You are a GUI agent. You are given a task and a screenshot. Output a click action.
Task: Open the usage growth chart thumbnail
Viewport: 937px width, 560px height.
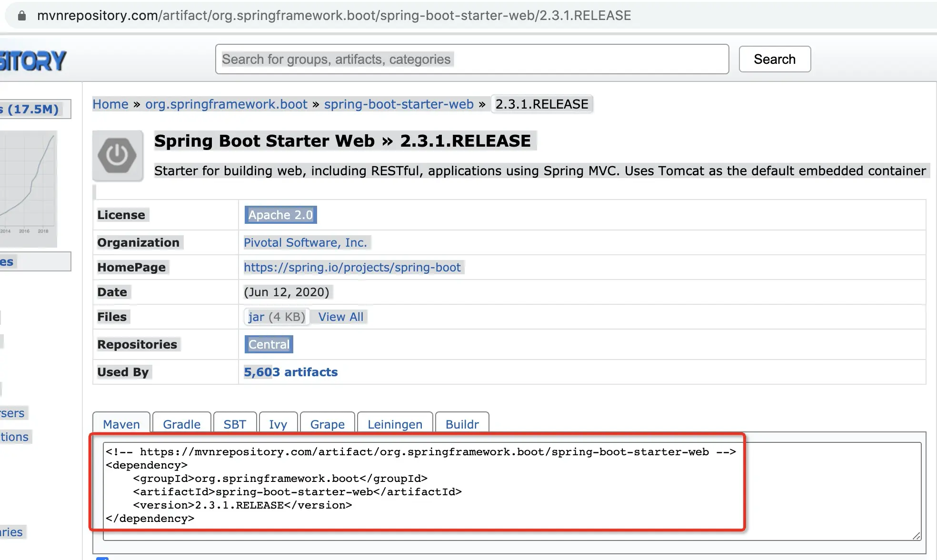pos(29,188)
